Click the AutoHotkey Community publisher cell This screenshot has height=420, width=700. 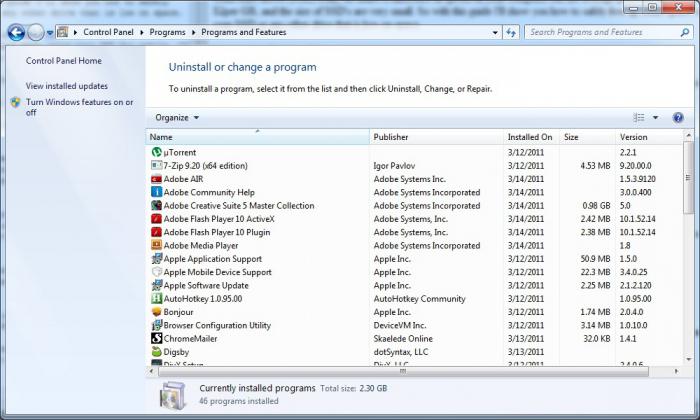(419, 299)
